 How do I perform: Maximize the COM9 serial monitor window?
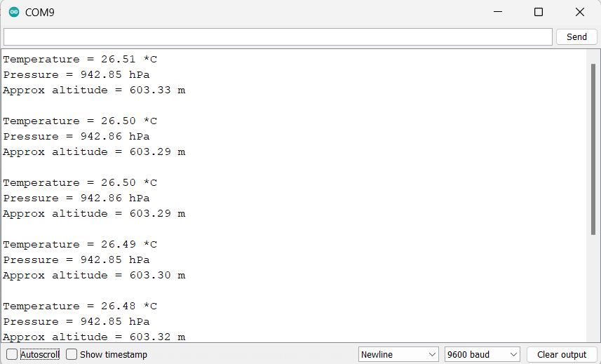(539, 12)
